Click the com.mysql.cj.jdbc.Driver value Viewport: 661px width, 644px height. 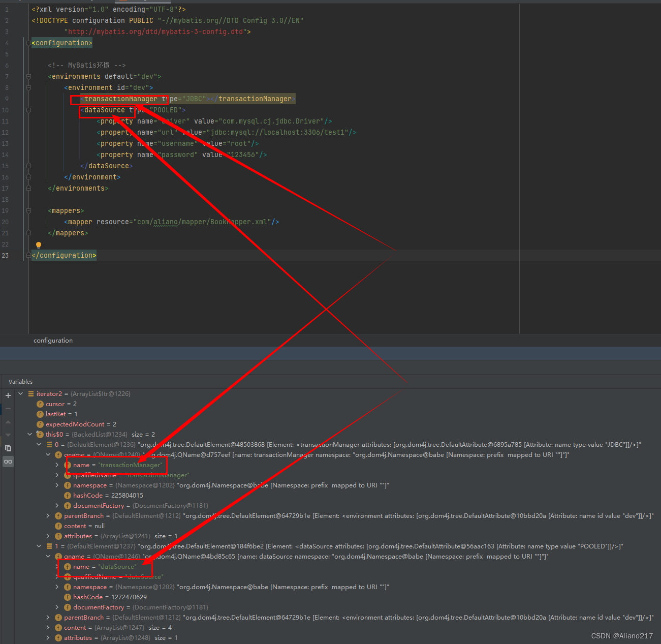pos(271,121)
